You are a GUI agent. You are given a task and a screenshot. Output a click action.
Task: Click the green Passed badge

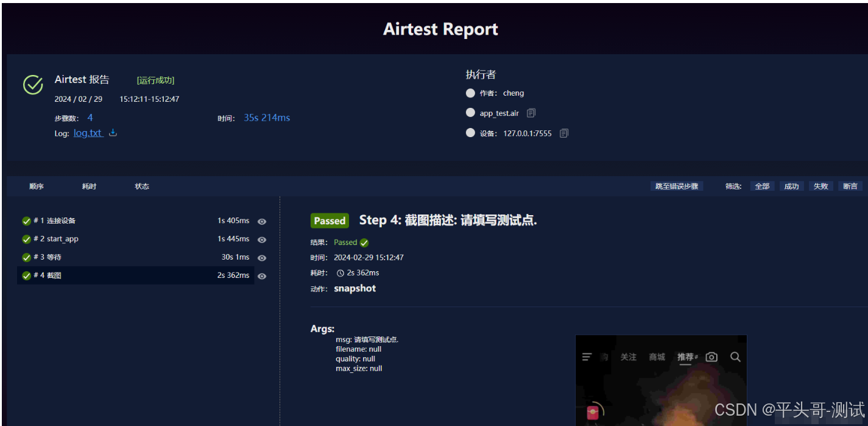point(330,221)
